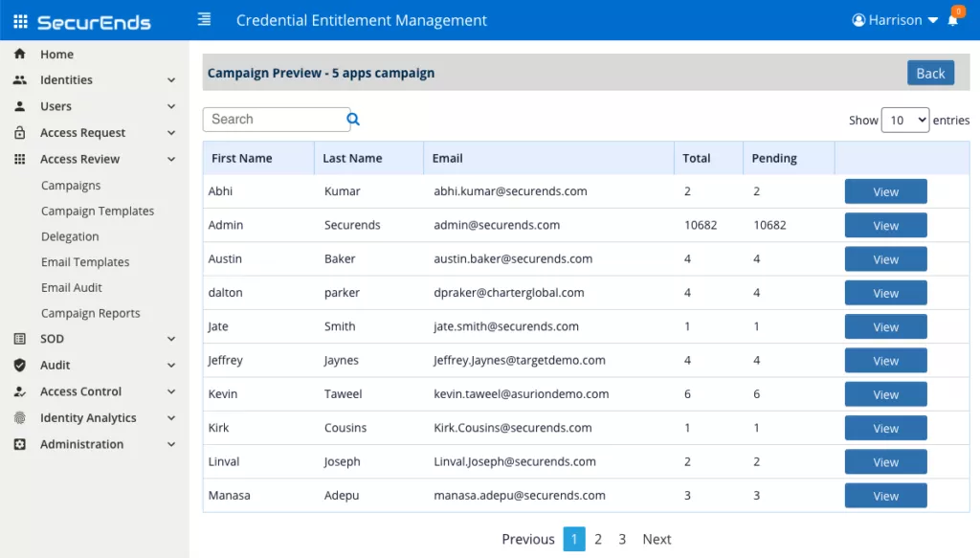Click the Home house icon
This screenshot has width=980, height=558.
(20, 54)
